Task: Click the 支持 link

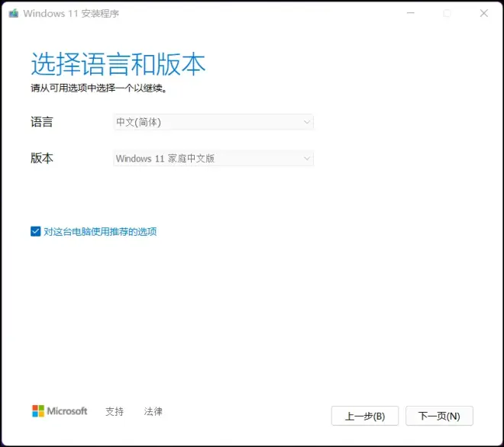Action: (x=115, y=411)
